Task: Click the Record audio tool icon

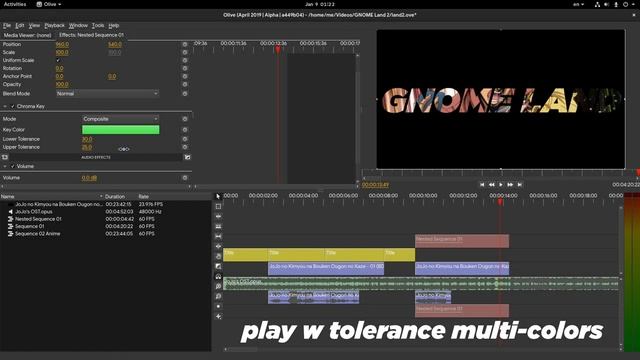Action: (x=218, y=306)
